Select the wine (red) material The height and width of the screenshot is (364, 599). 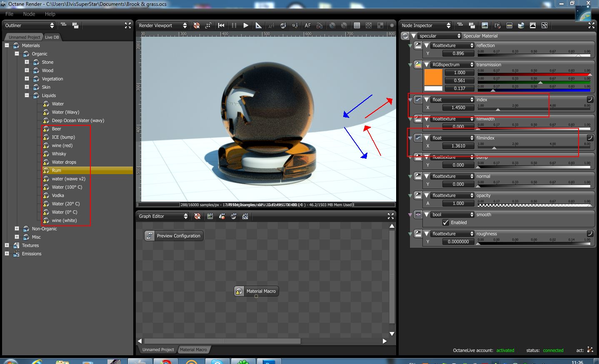click(x=62, y=145)
